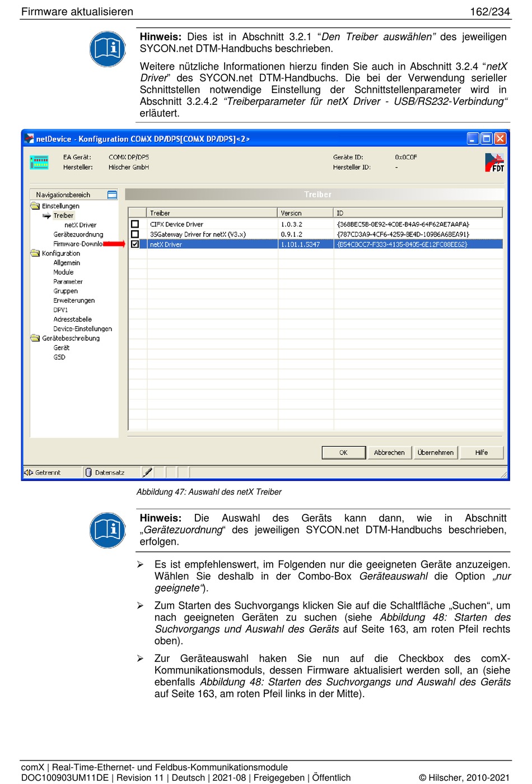Viewport: 532px width, 784px height.
Task: Click the arrow icon beside Treiber node
Action: (x=47, y=215)
